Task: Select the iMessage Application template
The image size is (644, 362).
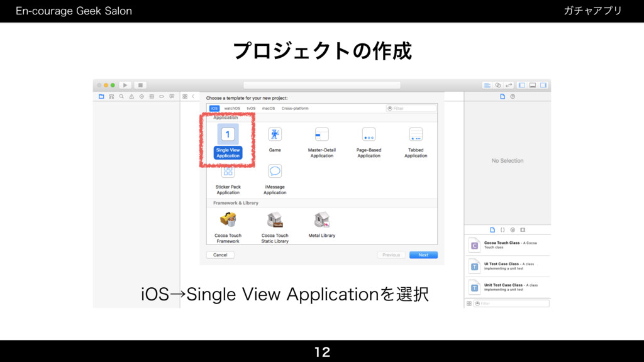Action: (275, 179)
